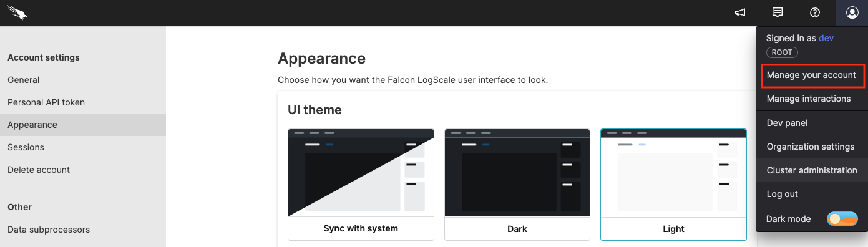Click the Falcon LogScale description sentence
This screenshot has width=868, height=247.
click(x=412, y=80)
